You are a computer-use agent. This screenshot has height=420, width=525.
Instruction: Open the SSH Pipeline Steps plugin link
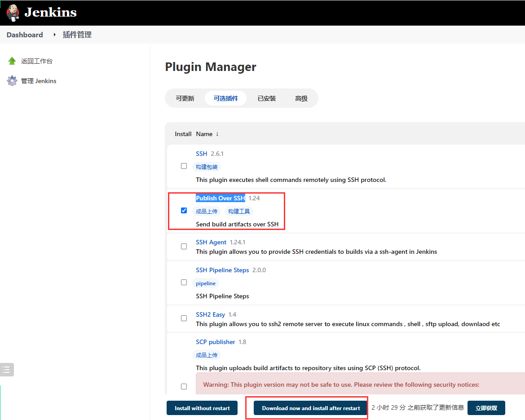coord(222,270)
